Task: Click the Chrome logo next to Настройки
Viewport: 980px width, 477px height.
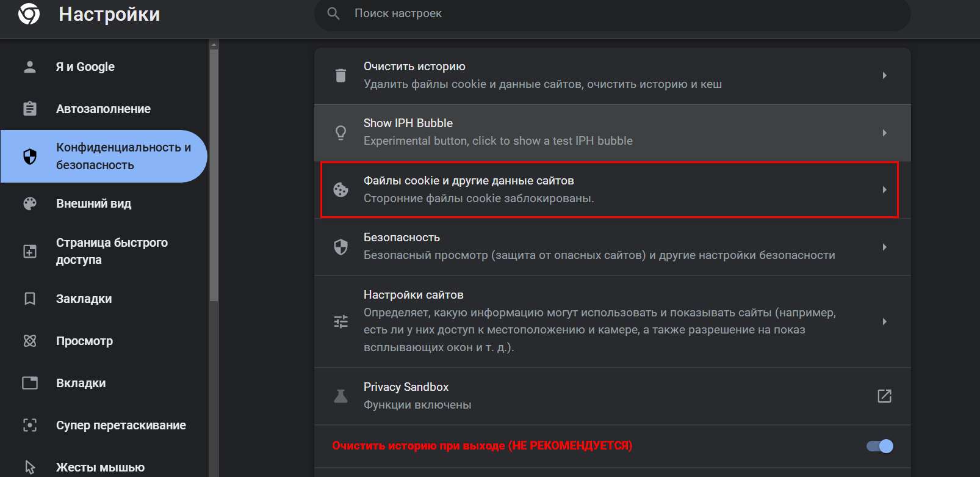Action: [29, 13]
